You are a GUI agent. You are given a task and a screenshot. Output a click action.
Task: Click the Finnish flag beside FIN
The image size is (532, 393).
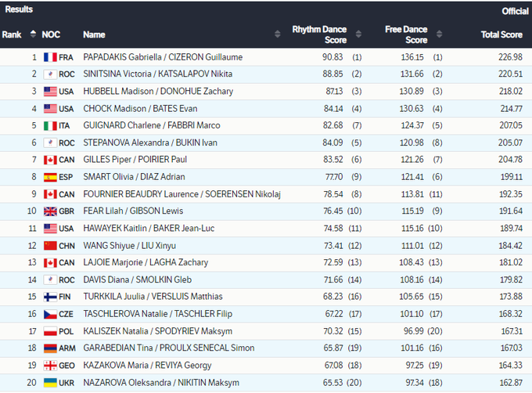tap(51, 297)
